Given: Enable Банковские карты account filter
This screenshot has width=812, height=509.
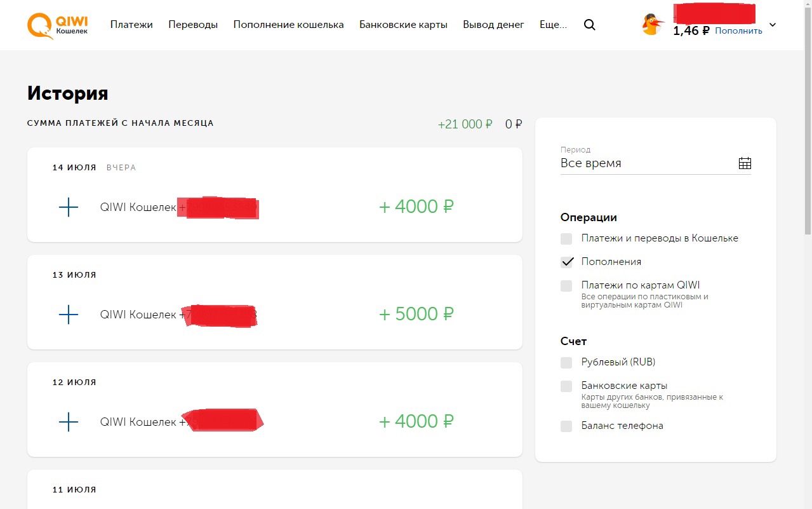Looking at the screenshot, I should [x=566, y=386].
